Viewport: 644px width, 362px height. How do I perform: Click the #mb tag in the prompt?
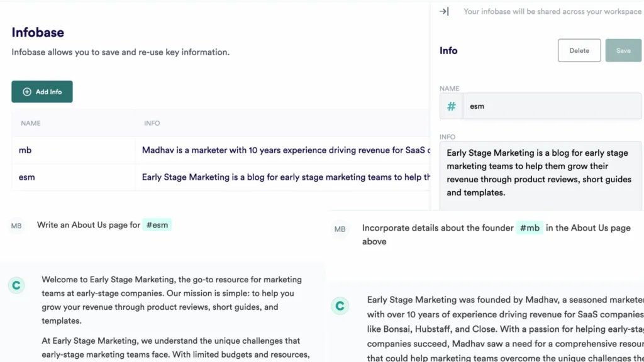pyautogui.click(x=530, y=228)
